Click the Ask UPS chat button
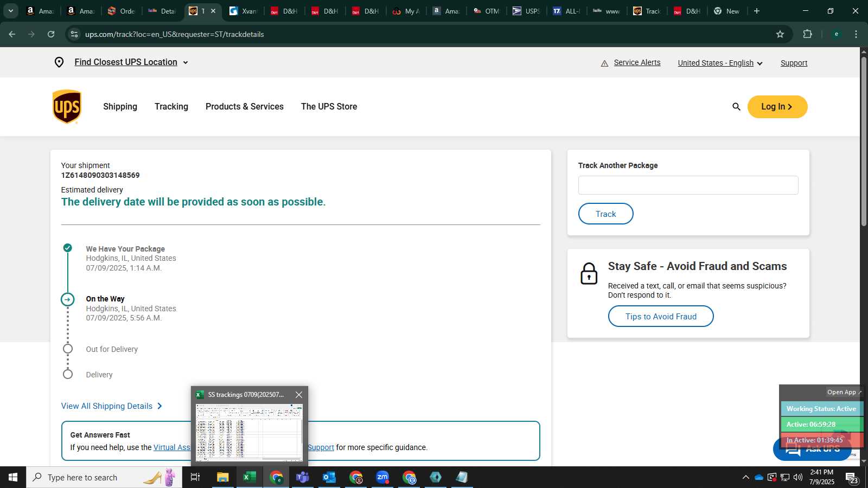The width and height of the screenshot is (868, 488). pyautogui.click(x=812, y=450)
